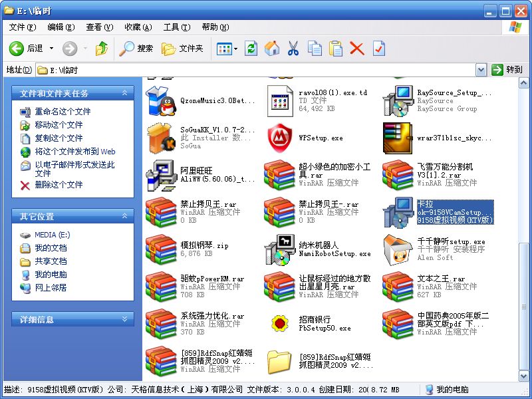Click the Cut scissors icon
The image size is (532, 399).
point(293,49)
